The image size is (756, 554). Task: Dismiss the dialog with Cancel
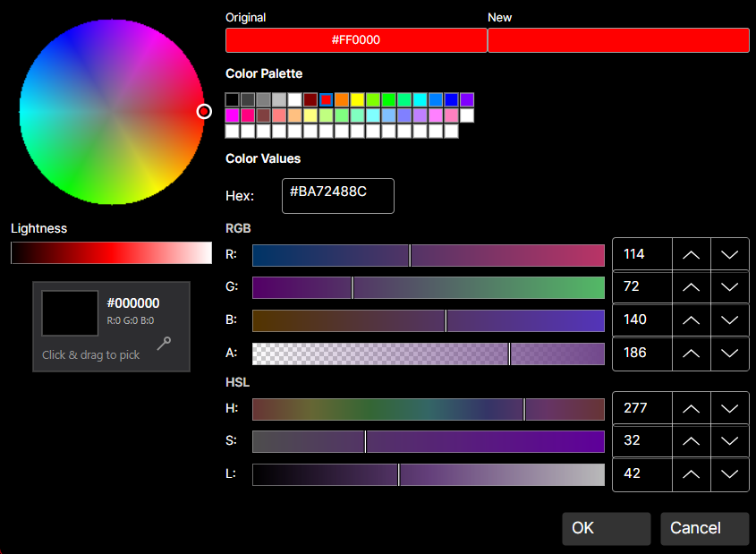pyautogui.click(x=704, y=528)
